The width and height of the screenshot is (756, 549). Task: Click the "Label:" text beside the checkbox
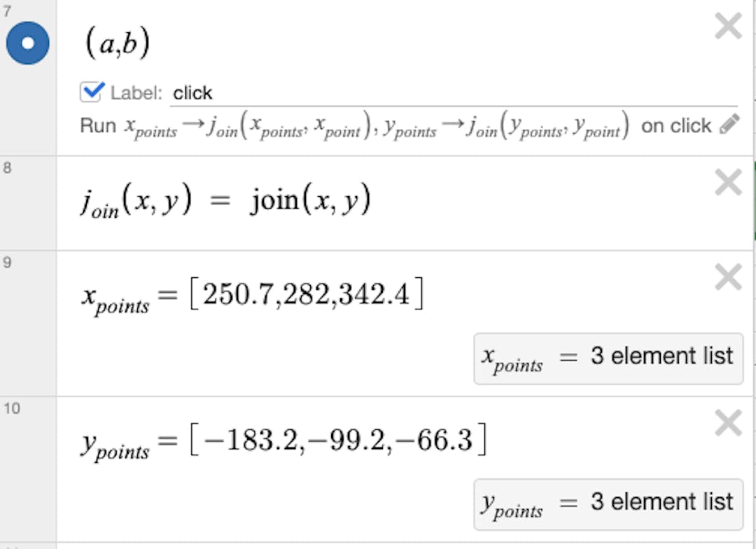click(136, 93)
